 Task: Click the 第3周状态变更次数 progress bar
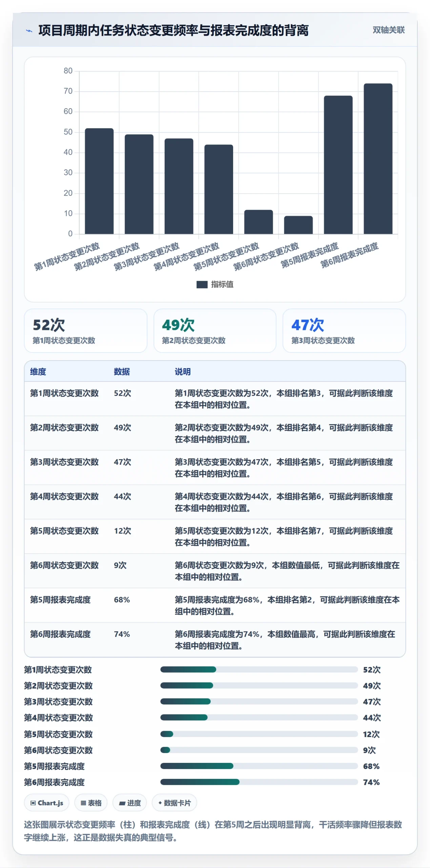pos(259,701)
